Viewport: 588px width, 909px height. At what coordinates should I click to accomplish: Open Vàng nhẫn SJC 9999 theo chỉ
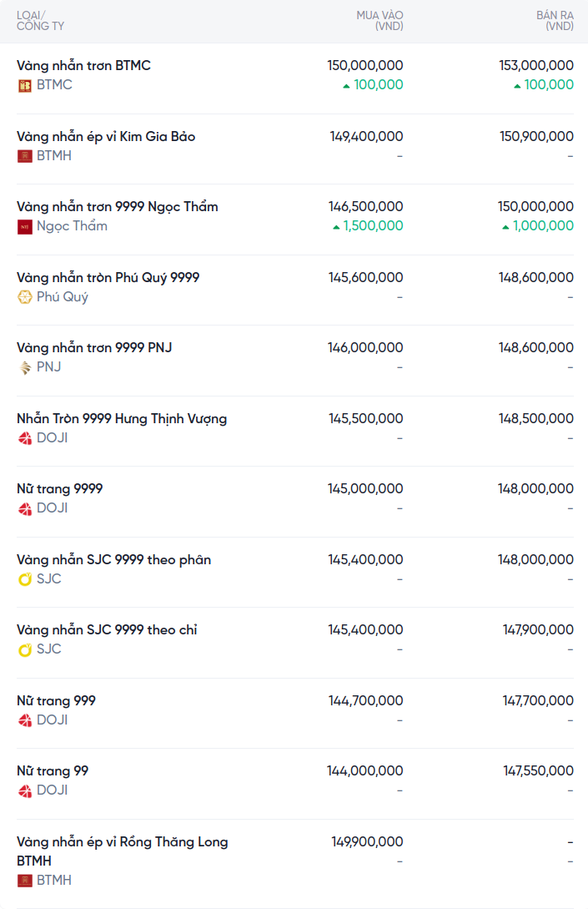coord(107,629)
